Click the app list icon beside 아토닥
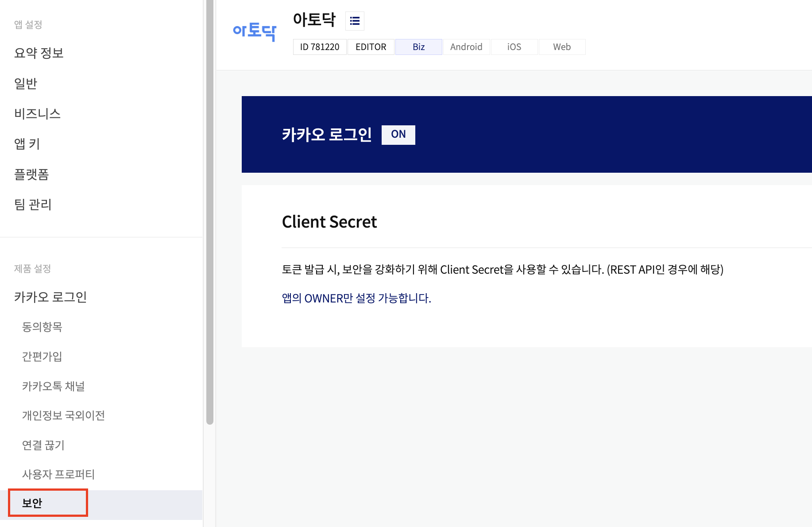Viewport: 812px width, 527px height. tap(355, 21)
